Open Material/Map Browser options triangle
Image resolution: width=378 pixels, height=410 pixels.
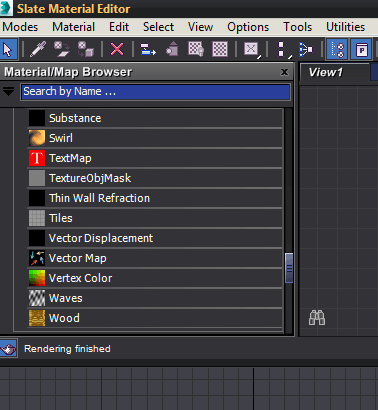coord(8,91)
